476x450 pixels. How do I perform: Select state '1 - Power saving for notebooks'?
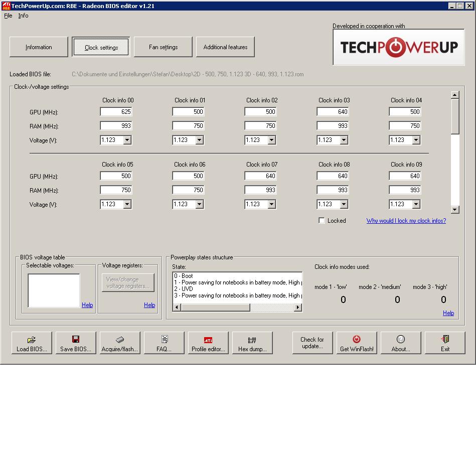coord(237,282)
